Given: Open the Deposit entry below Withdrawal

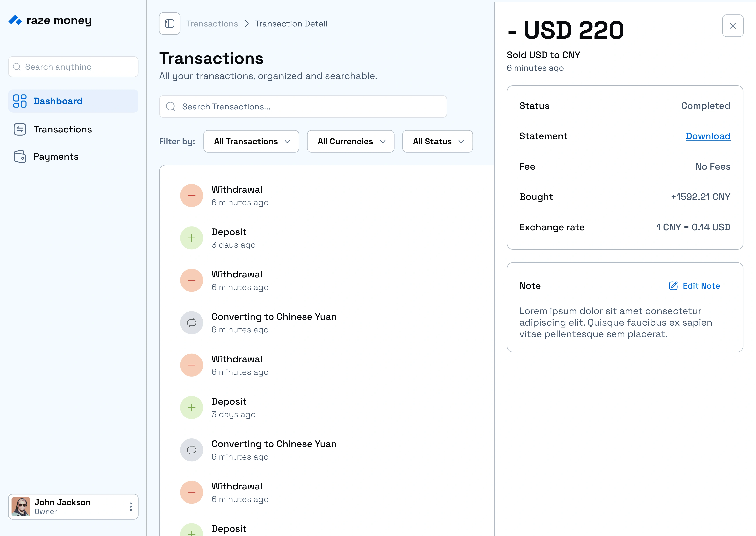Looking at the screenshot, I should [x=229, y=238].
